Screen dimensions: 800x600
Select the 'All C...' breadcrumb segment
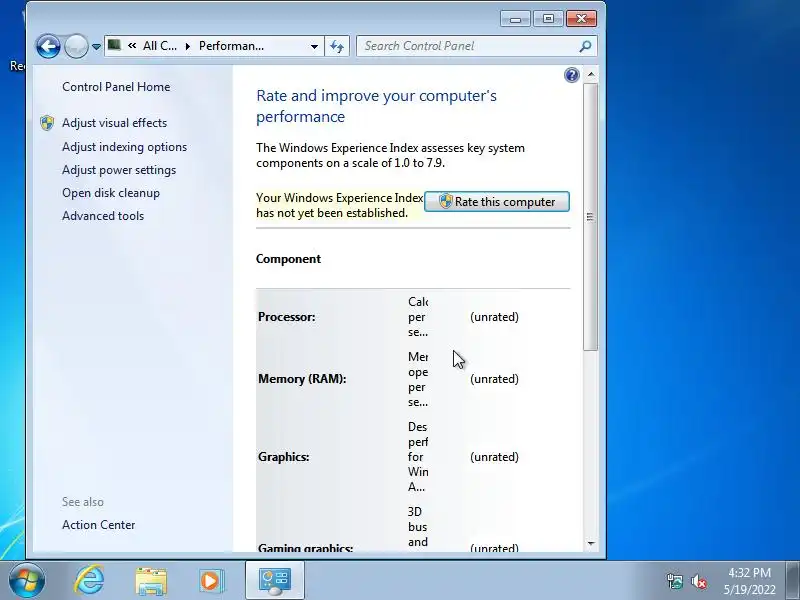pos(160,46)
